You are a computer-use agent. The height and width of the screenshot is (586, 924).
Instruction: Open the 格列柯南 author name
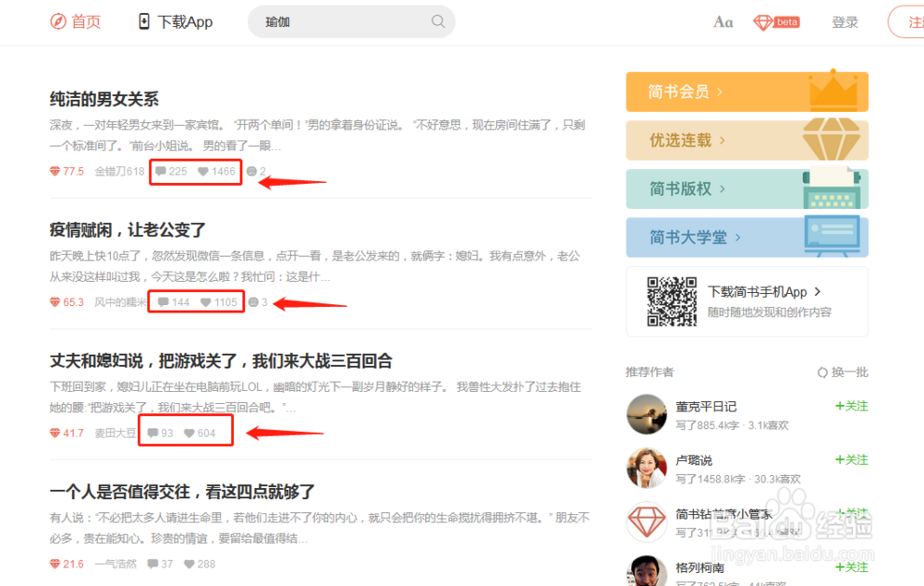(x=699, y=568)
